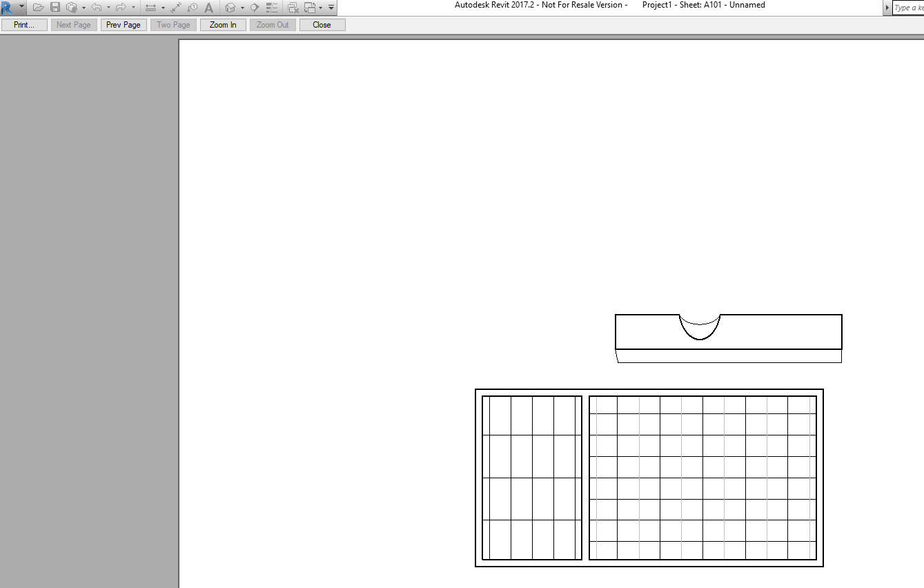This screenshot has height=588, width=924.
Task: Close hidden windows
Action: [292, 7]
